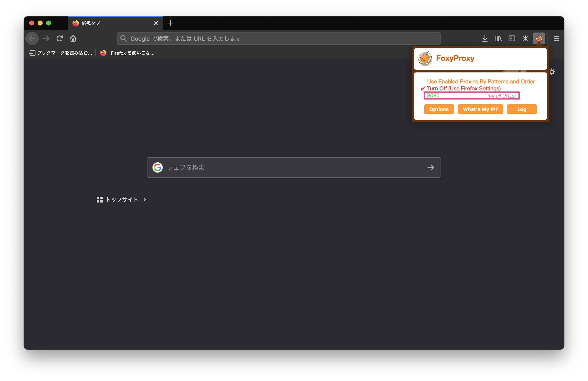Open the FoxyProxy Log
The width and height of the screenshot is (588, 381).
[521, 109]
